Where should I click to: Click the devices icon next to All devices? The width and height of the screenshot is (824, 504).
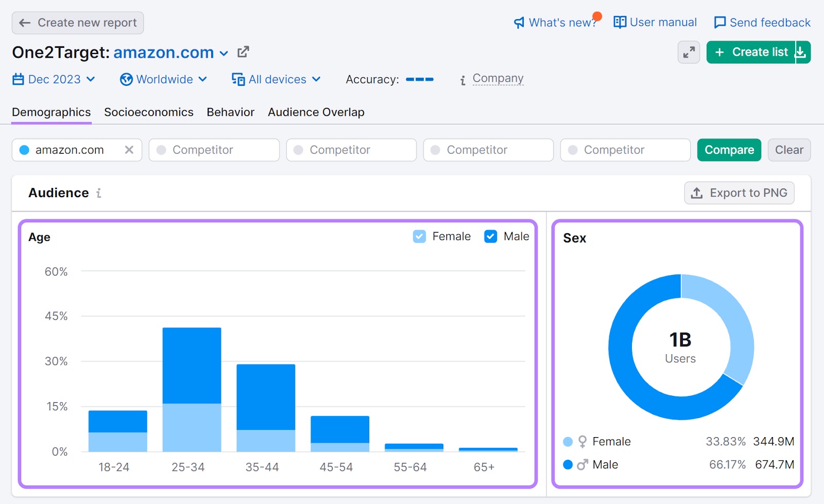click(x=238, y=79)
